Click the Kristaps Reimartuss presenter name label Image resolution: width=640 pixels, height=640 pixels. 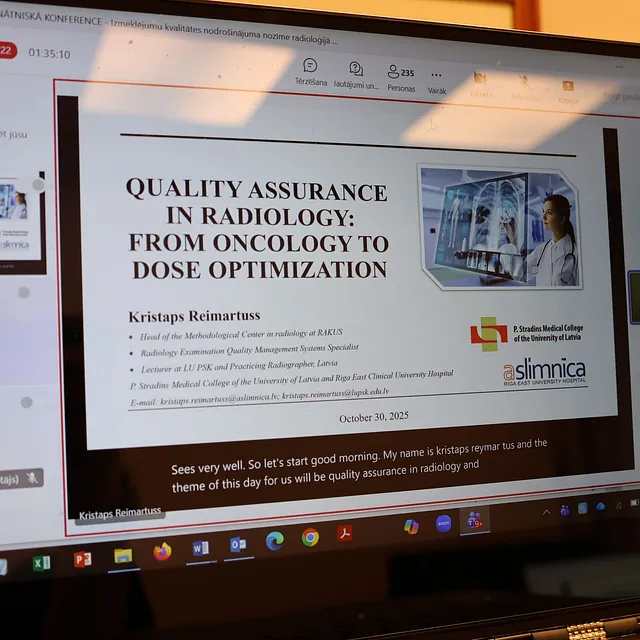(120, 516)
